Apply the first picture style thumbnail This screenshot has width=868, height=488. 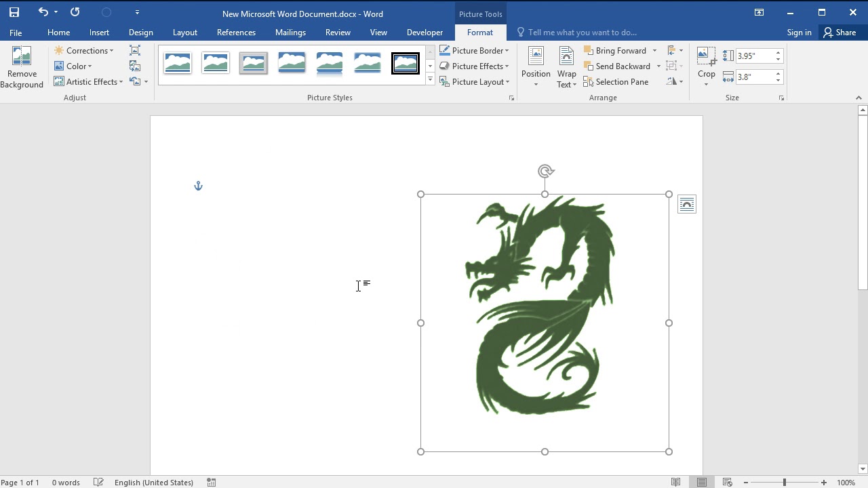(x=178, y=63)
